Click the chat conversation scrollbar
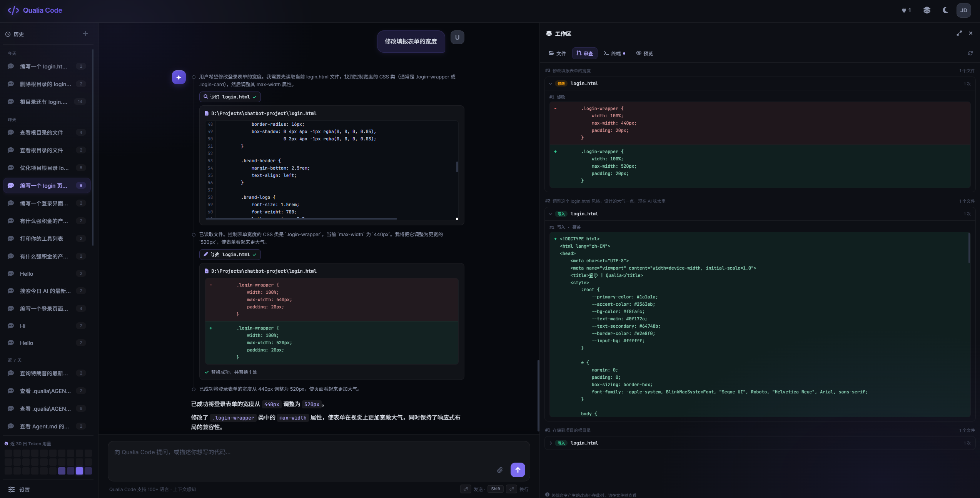 [538, 395]
